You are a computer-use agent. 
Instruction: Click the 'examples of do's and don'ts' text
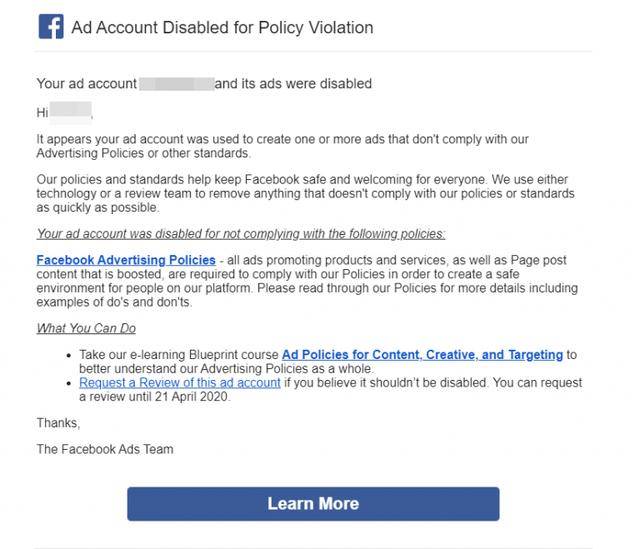point(114,302)
